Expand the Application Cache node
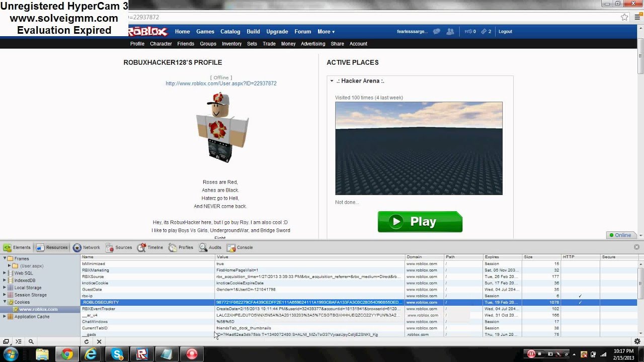This screenshot has height=362, width=644. coord(5,317)
